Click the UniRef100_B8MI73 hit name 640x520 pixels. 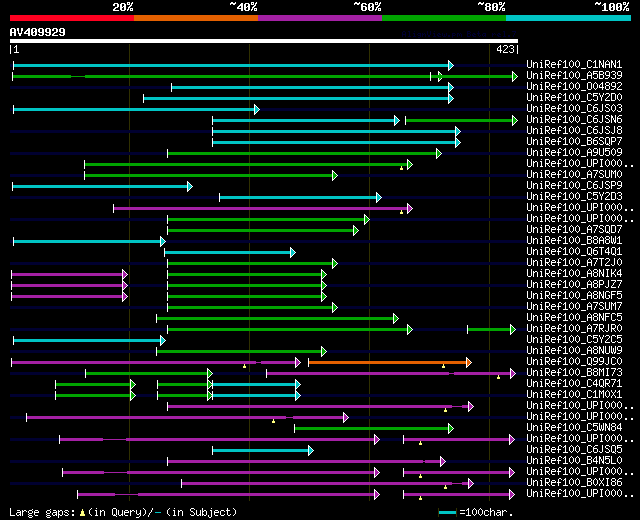tap(574, 373)
